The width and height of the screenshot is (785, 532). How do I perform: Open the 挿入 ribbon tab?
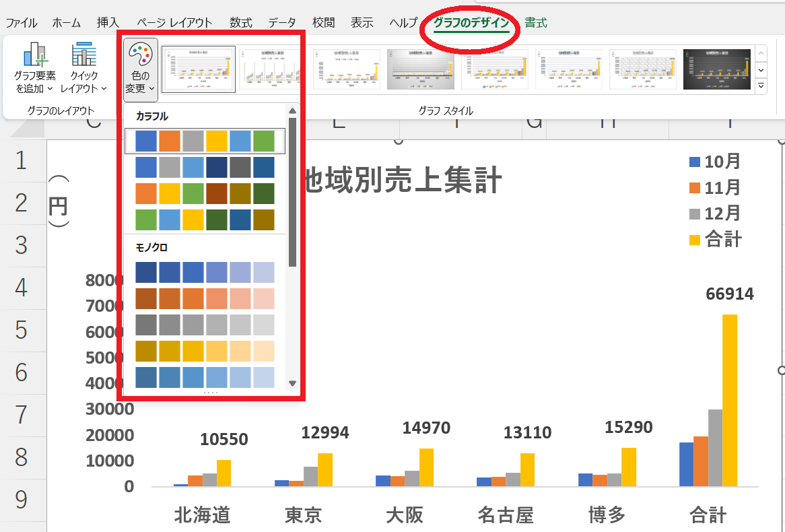(x=108, y=23)
